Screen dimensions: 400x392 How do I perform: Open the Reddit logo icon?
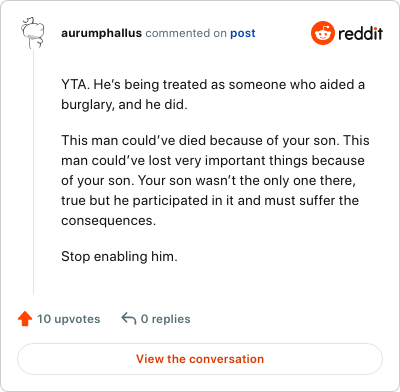tap(323, 33)
